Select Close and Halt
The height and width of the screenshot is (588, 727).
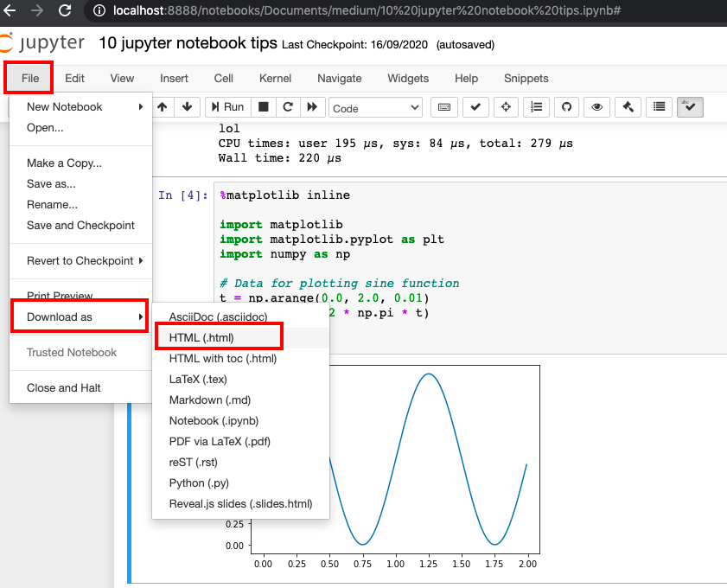[80, 387]
